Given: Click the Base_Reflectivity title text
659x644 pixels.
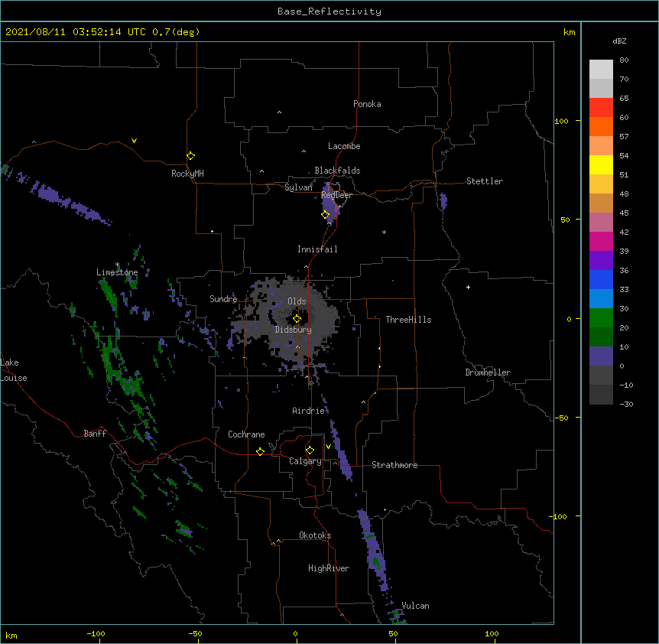Looking at the screenshot, I should point(329,11).
